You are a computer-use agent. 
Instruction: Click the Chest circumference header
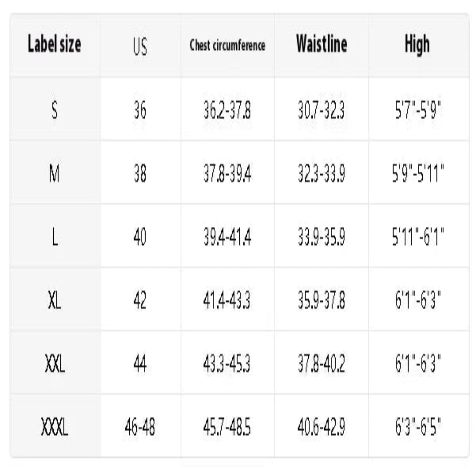pos(227,45)
